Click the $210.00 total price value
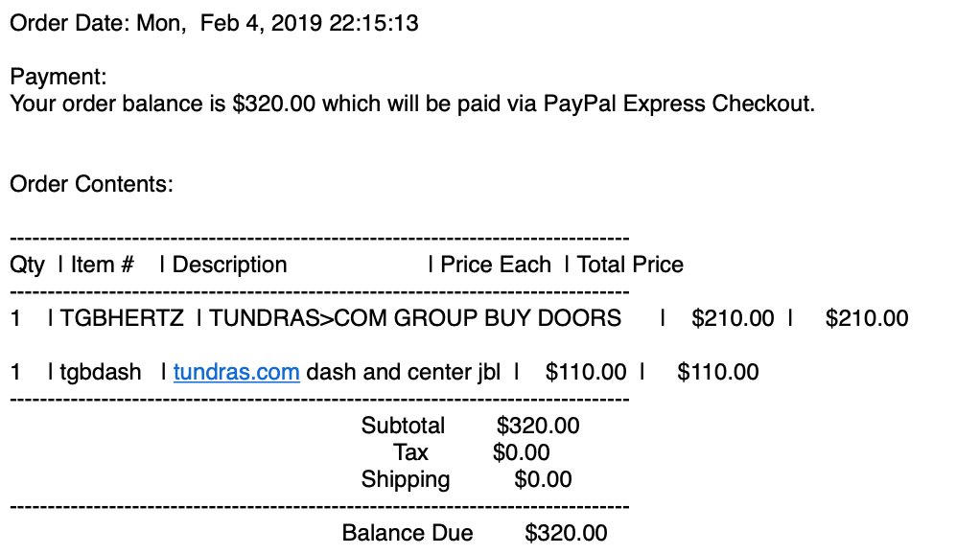The image size is (980, 554). pos(867,318)
